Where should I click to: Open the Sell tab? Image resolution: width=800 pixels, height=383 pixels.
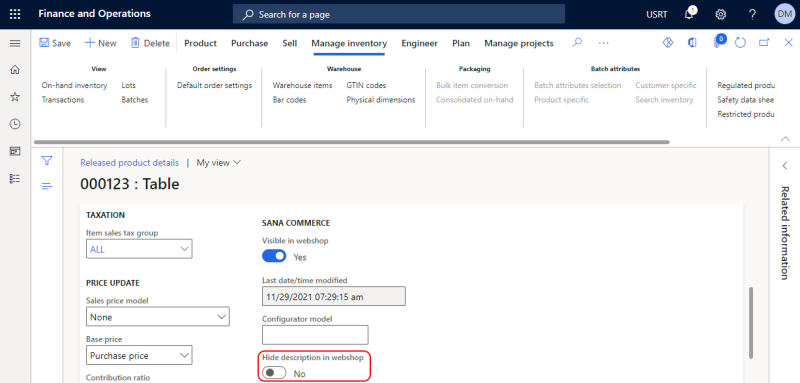tap(290, 43)
